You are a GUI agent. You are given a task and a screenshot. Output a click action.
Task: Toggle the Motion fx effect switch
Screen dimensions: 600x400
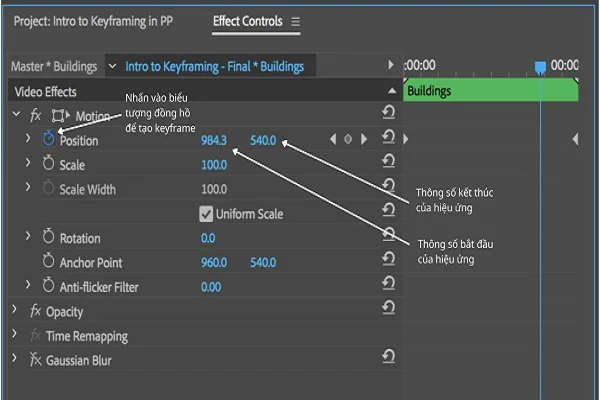[36, 115]
